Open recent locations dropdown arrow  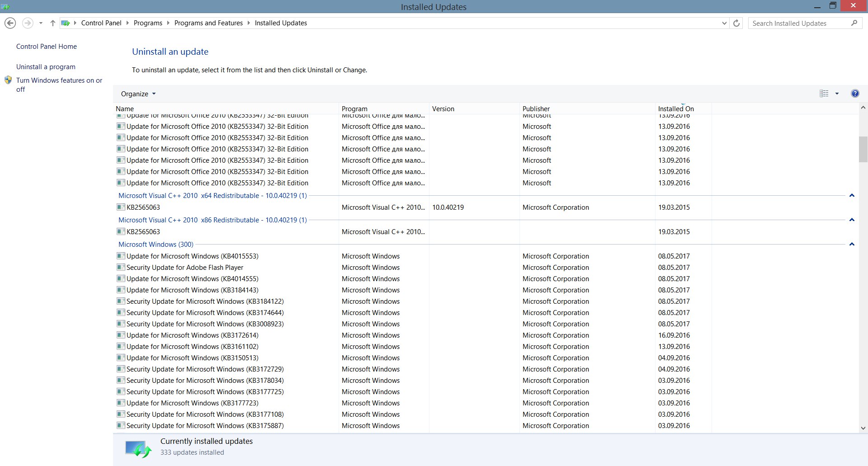click(41, 23)
